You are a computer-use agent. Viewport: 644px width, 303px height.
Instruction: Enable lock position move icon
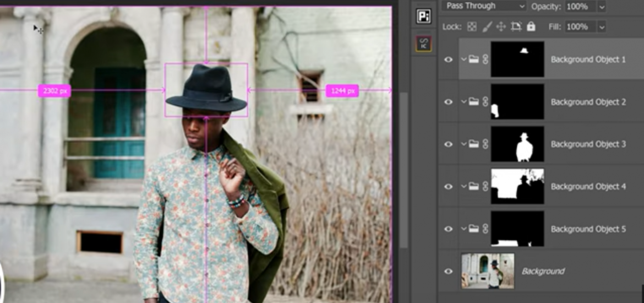pos(501,27)
